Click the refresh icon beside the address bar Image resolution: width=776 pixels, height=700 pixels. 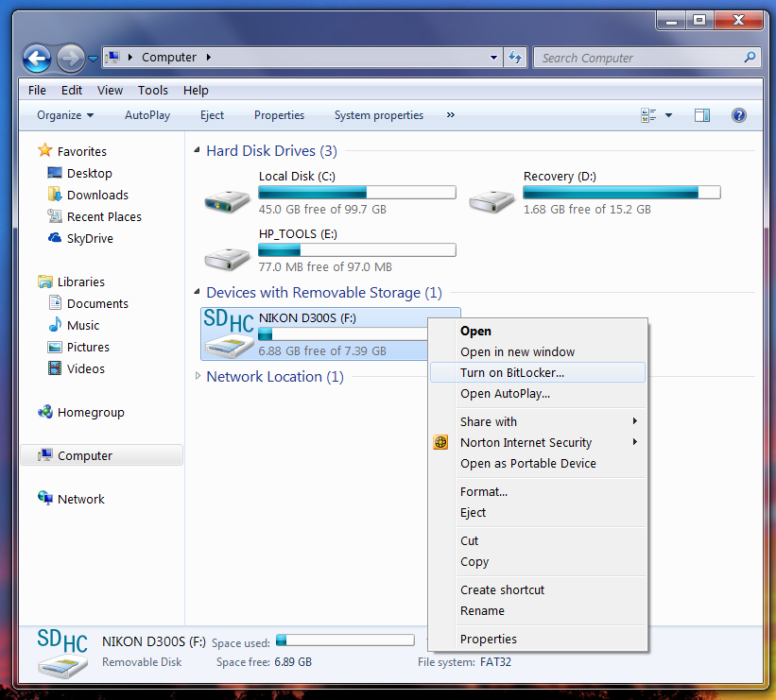click(x=515, y=58)
